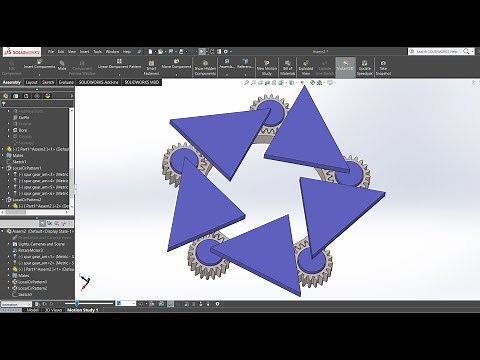Image resolution: width=480 pixels, height=360 pixels.
Task: Select Linear Component Pattern tool
Action: (x=119, y=64)
